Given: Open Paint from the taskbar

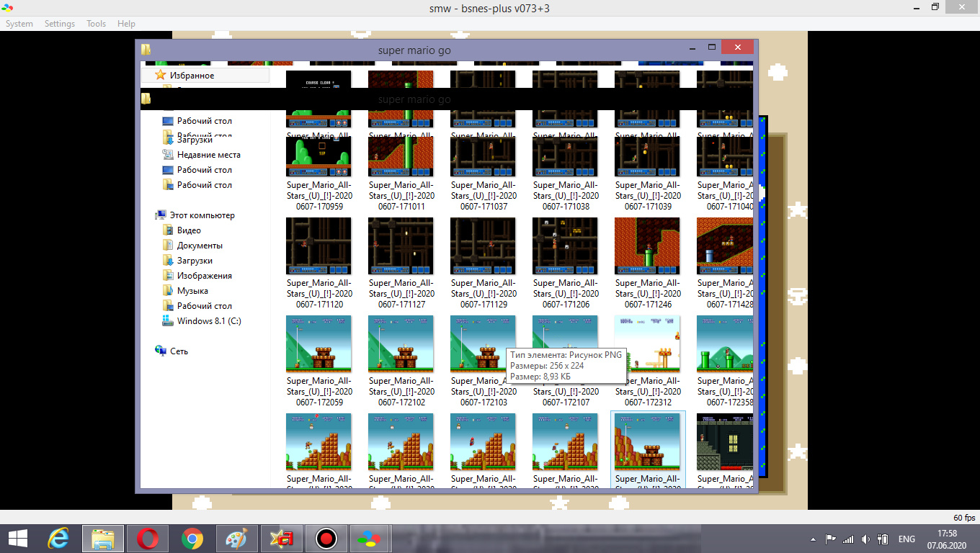Looking at the screenshot, I should click(236, 539).
